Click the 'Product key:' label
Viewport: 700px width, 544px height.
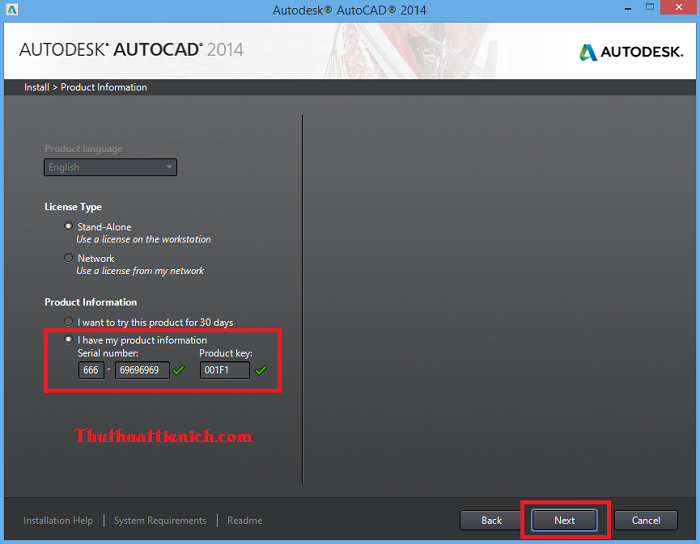[226, 353]
